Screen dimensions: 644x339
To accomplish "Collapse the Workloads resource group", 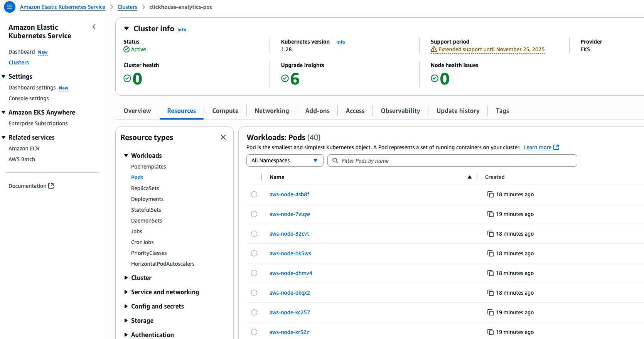I will (126, 155).
